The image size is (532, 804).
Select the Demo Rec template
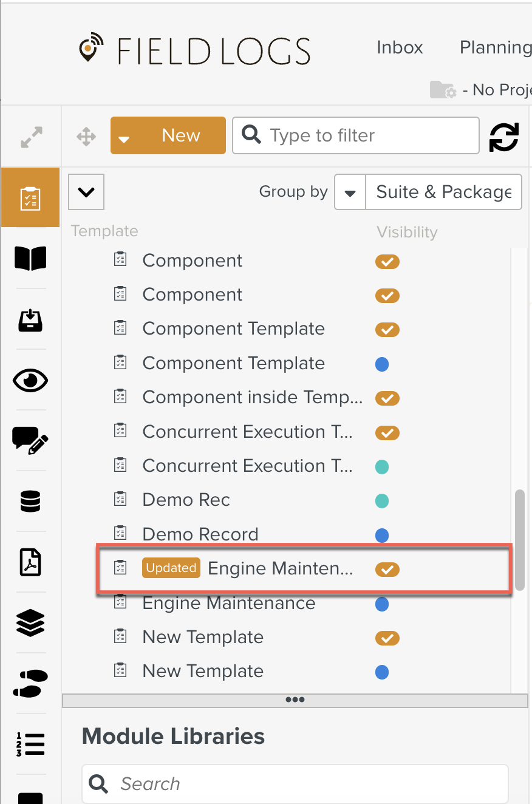186,500
